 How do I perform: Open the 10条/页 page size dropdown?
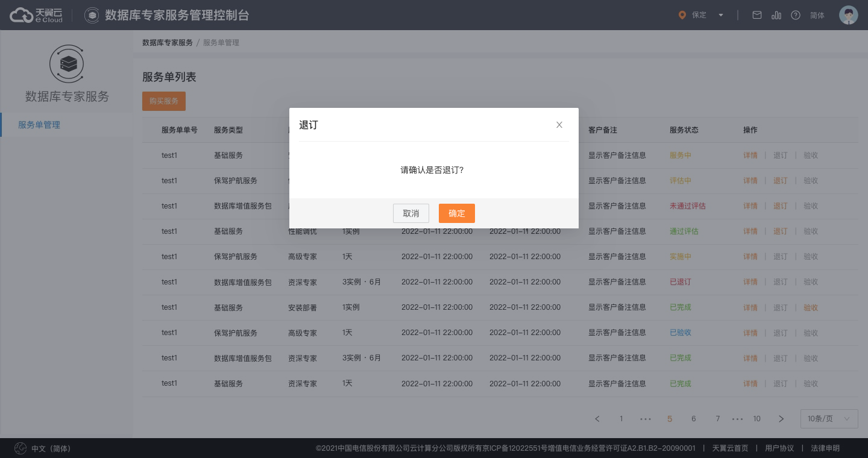pyautogui.click(x=829, y=419)
